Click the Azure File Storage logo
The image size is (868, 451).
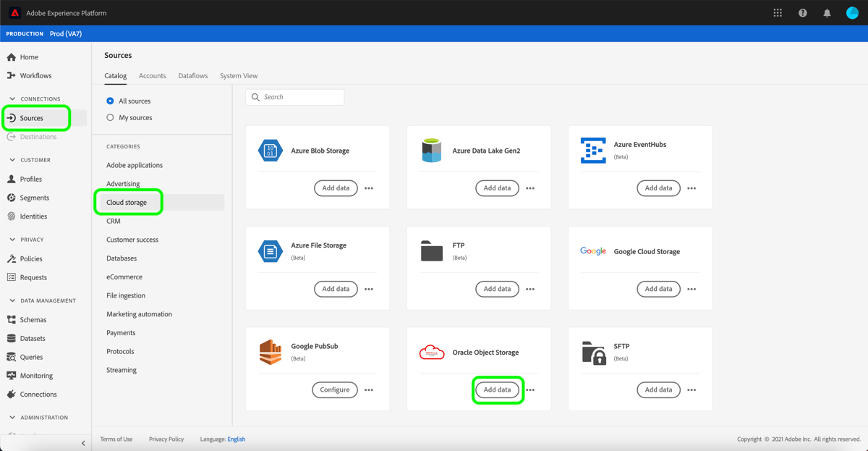pos(271,251)
